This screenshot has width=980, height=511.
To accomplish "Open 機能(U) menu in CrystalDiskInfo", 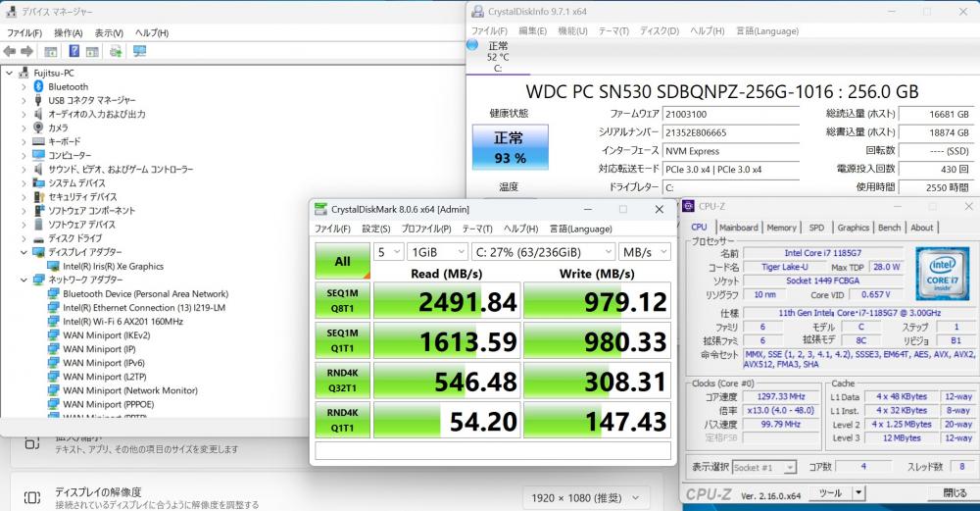I will pos(572,30).
